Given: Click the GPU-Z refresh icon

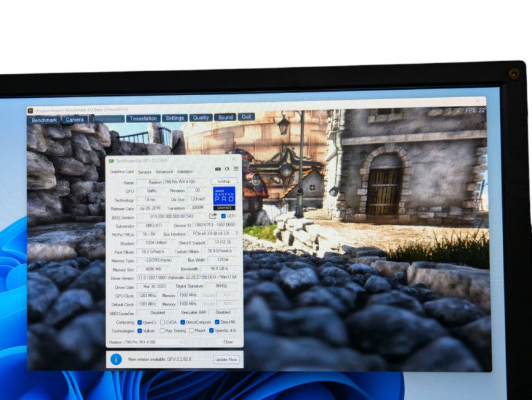Looking at the screenshot, I should pyautogui.click(x=227, y=169).
